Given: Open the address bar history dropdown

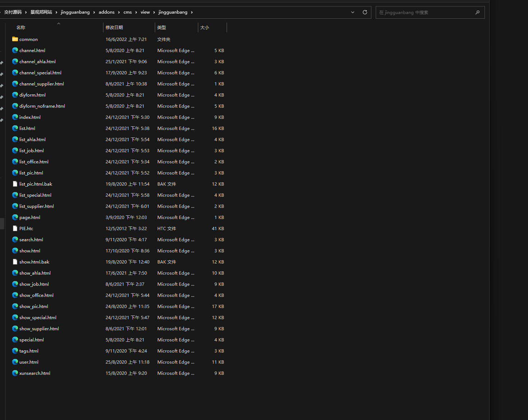Looking at the screenshot, I should click(x=353, y=12).
